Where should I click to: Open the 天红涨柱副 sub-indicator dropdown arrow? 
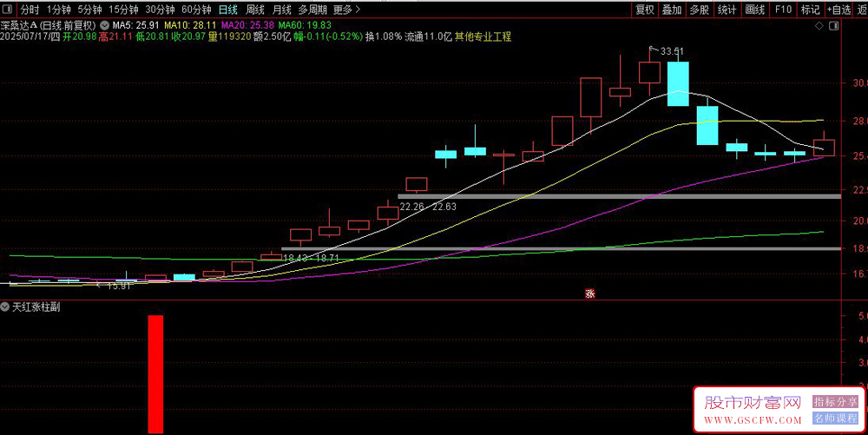(x=5, y=306)
